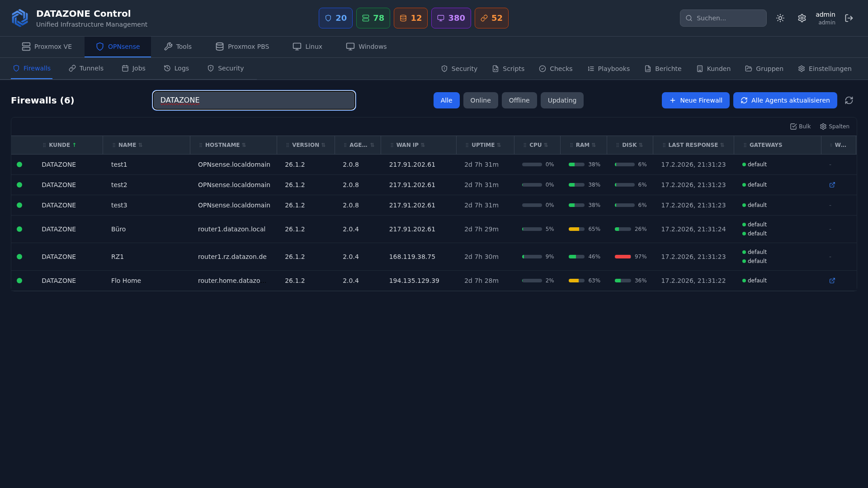Screen dimensions: 868x488
Task: Switch to the Proxmox VE tab
Action: tap(47, 47)
